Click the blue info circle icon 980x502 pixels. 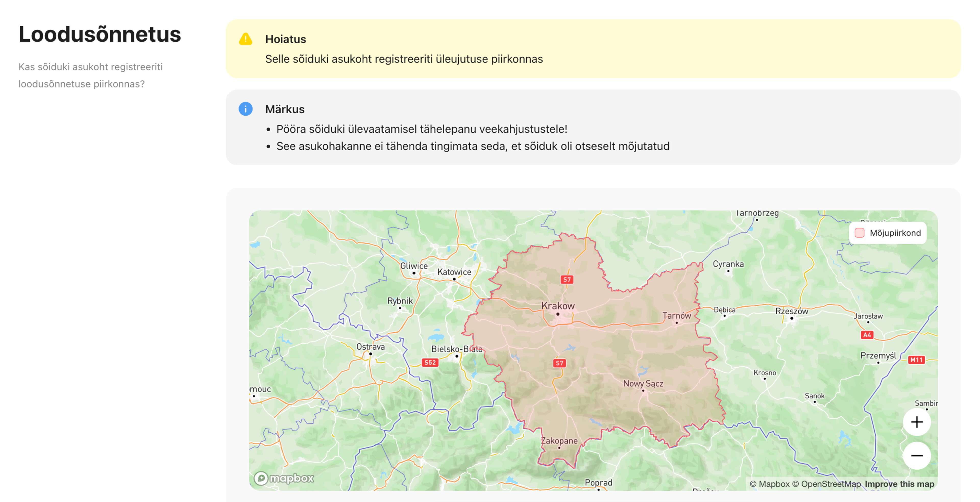click(x=245, y=109)
